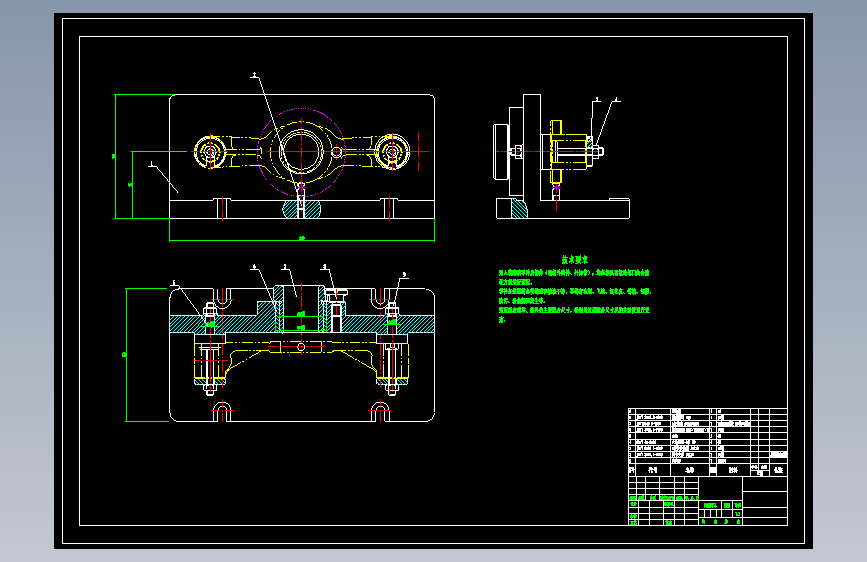The width and height of the screenshot is (867, 562).
Task: Select the left small-end bolt circle
Action: coord(210,151)
